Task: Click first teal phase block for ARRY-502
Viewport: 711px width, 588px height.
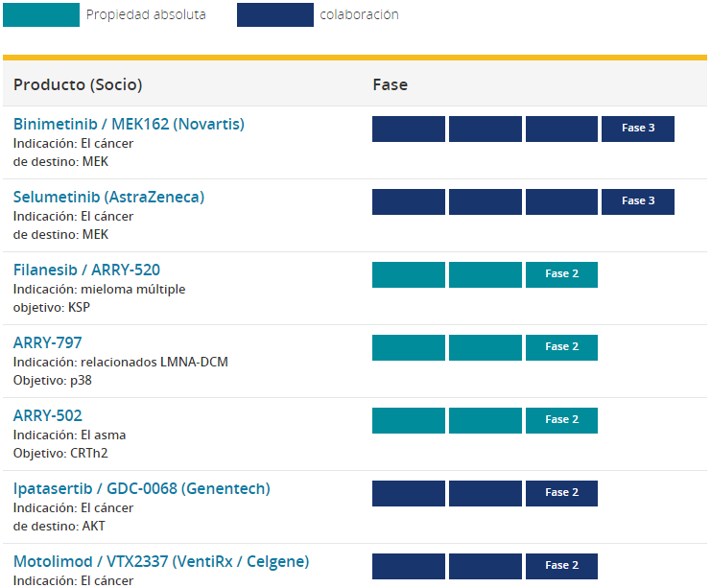Action: point(409,421)
